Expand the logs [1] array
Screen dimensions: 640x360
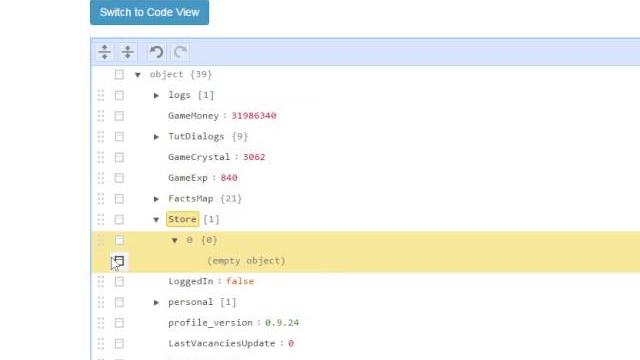tap(156, 96)
